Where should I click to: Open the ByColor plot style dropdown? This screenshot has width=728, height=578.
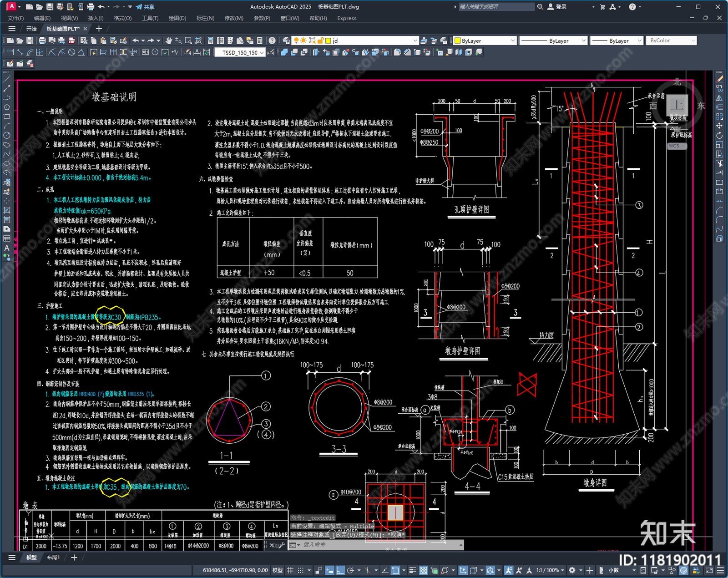(672, 41)
